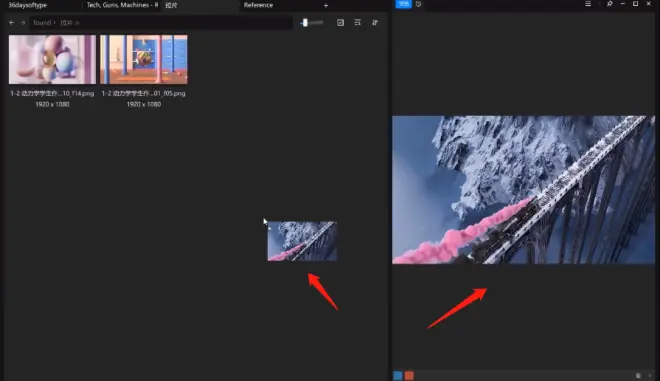Viewport: 660px width, 381px height.
Task: Open the sort order icon
Action: click(x=375, y=23)
